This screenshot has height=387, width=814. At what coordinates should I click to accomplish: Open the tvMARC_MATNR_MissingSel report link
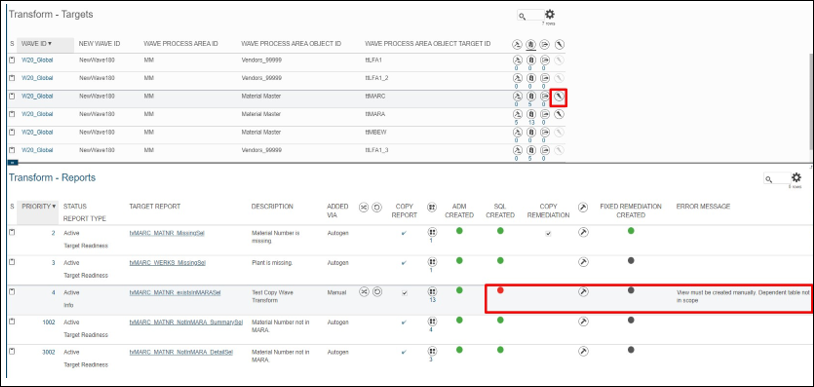click(167, 233)
